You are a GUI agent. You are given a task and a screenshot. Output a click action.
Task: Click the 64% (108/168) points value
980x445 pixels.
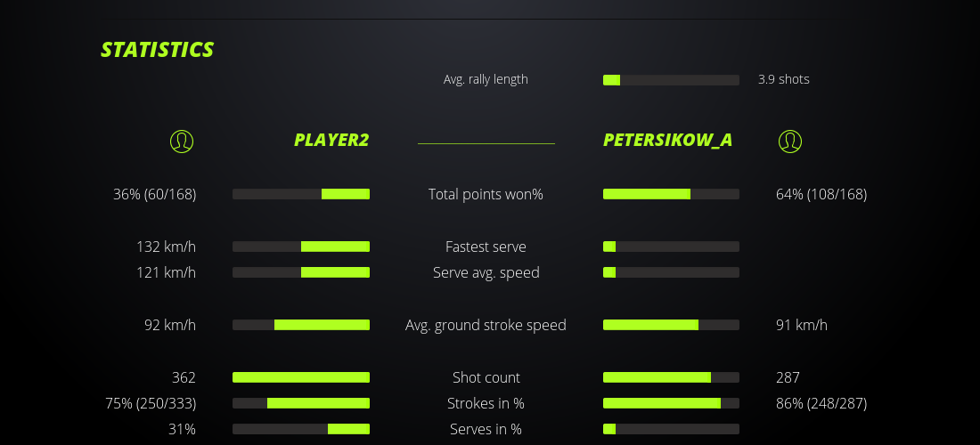pyautogui.click(x=821, y=194)
